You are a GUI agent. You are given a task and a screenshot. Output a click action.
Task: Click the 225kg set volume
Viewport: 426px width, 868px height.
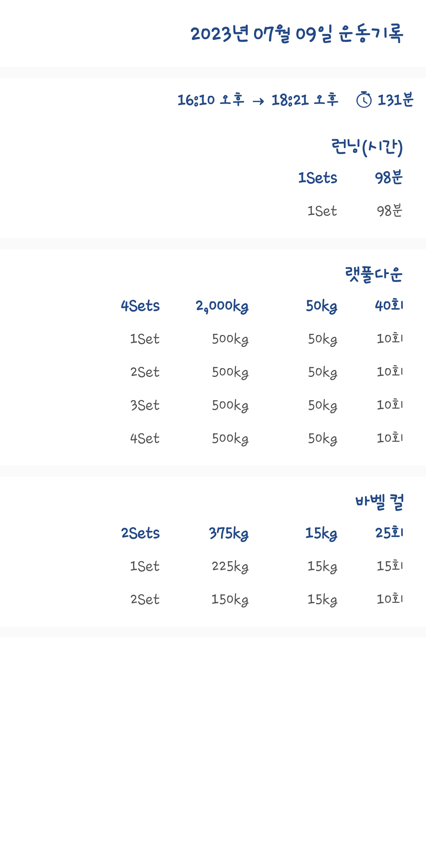pyautogui.click(x=230, y=566)
